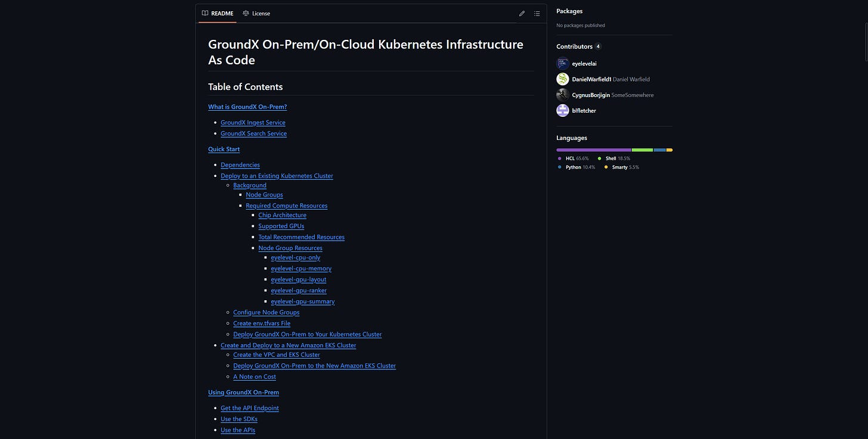Viewport: 868px width, 439px height.
Task: Open the outline list icon
Action: pyautogui.click(x=537, y=13)
